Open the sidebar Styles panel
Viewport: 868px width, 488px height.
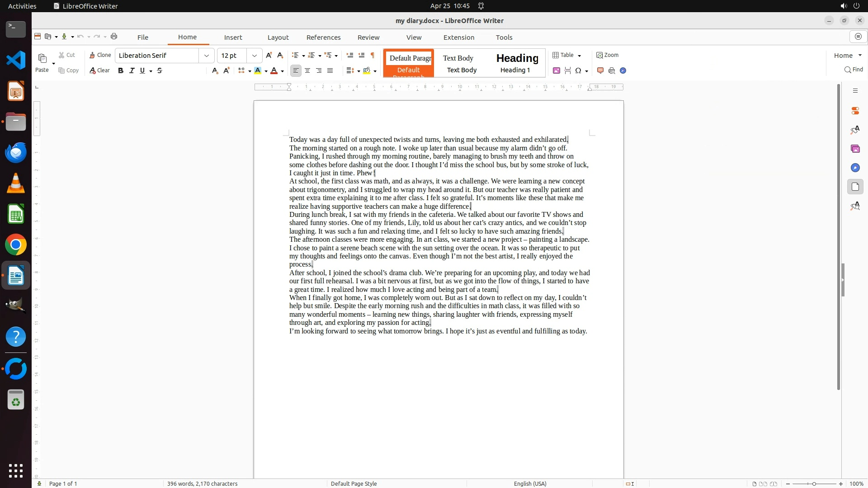[855, 130]
